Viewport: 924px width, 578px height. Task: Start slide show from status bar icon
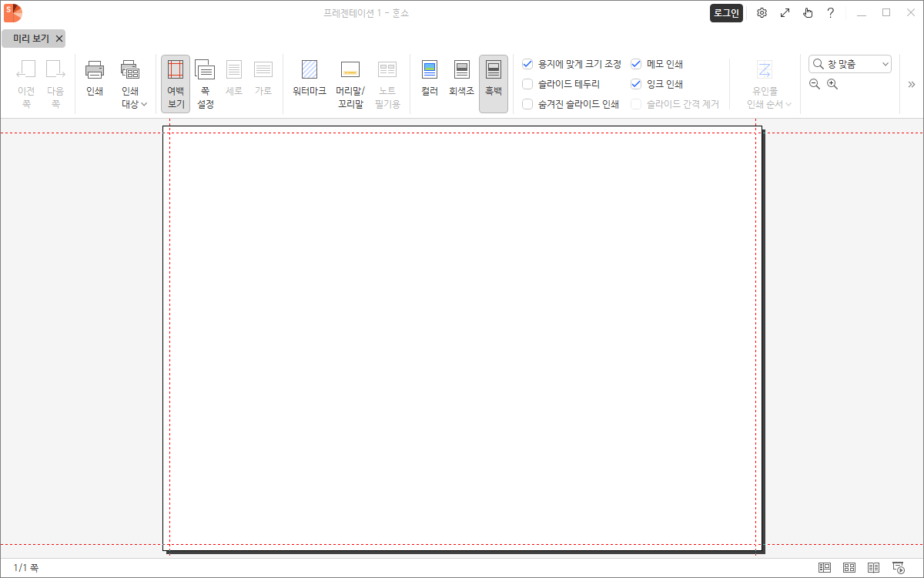tap(899, 568)
